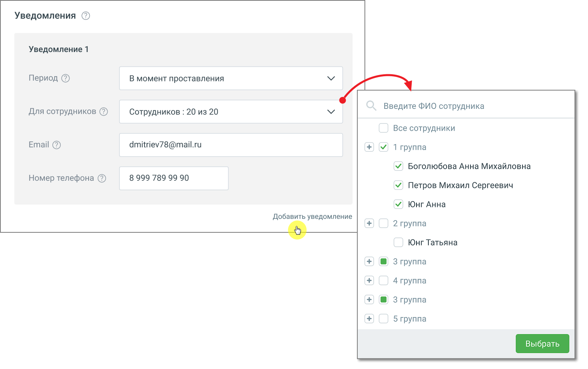Click the green Выбрать button

coord(542,344)
